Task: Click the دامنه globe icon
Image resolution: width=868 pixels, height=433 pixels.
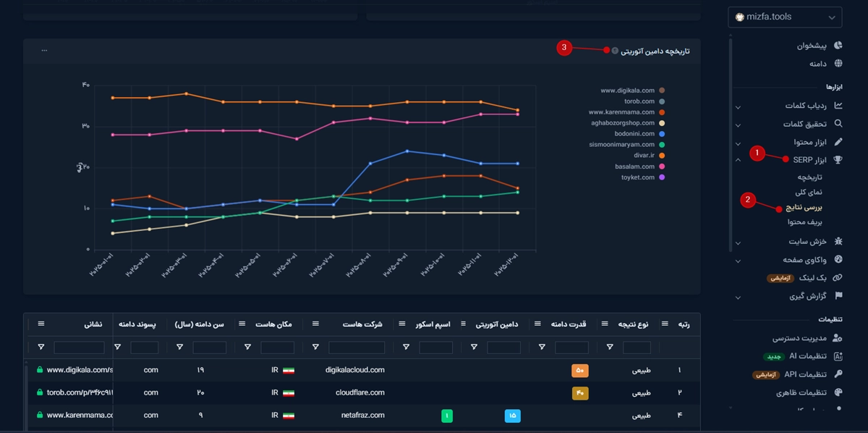Action: click(838, 64)
